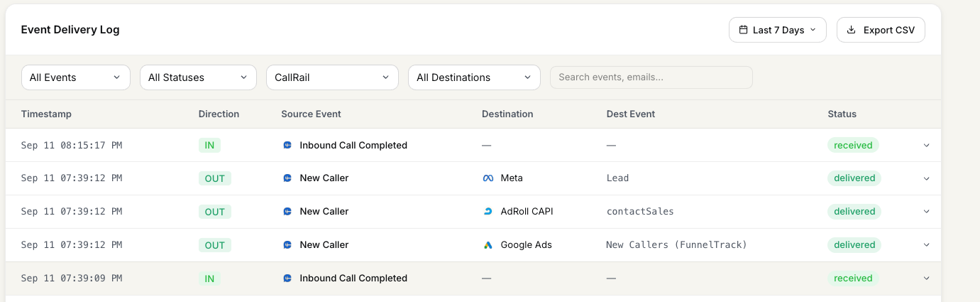The width and height of the screenshot is (980, 302).
Task: Expand the AdRoll CAPI contactSales row
Action: pos(926,212)
